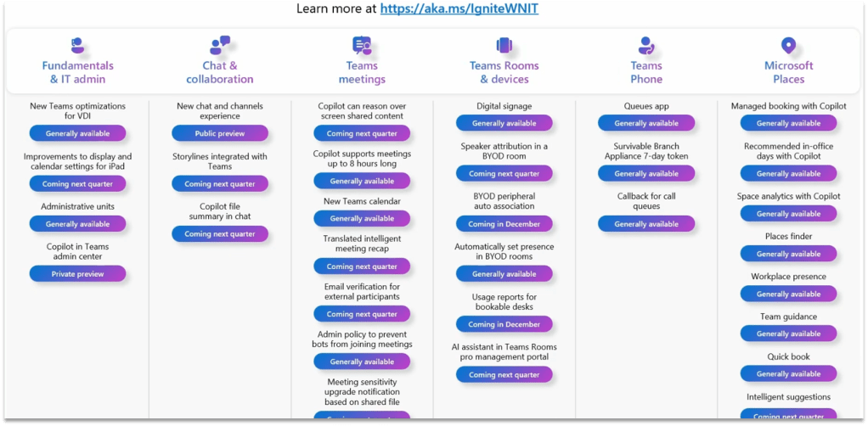Click Generally available under New Teams calendar
Image resolution: width=868 pixels, height=426 pixels.
pos(362,218)
